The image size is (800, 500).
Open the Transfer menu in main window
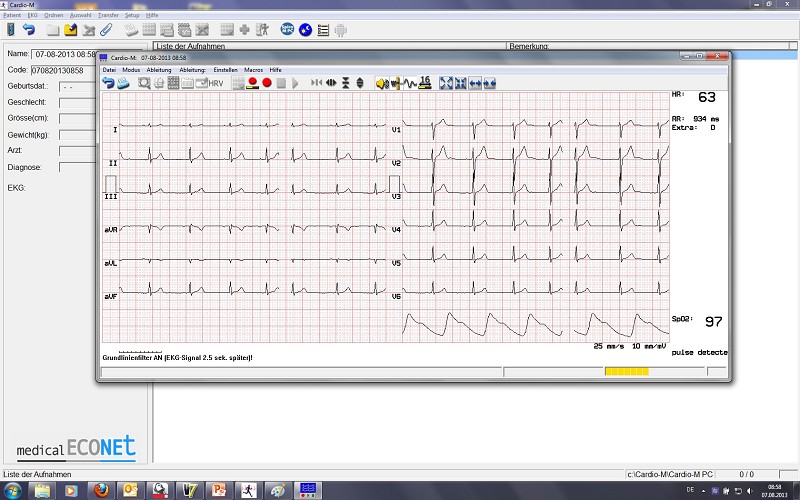[108, 16]
